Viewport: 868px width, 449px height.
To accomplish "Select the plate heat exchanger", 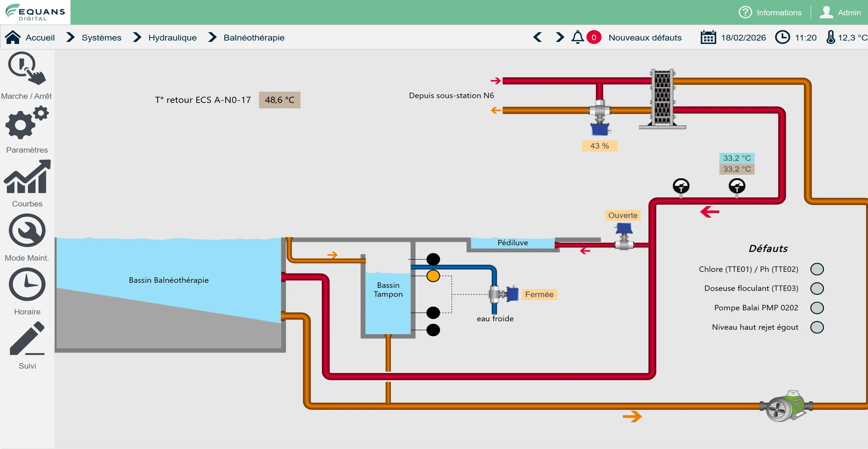I will click(662, 99).
